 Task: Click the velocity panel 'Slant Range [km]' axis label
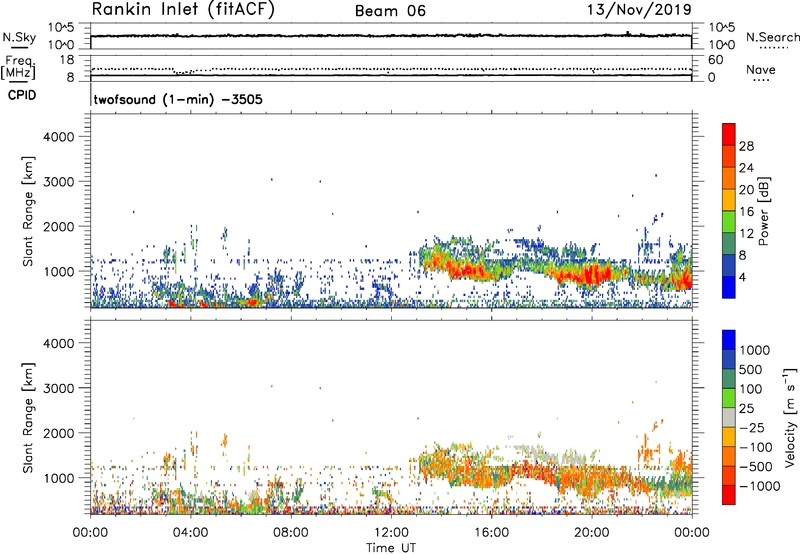click(x=28, y=418)
